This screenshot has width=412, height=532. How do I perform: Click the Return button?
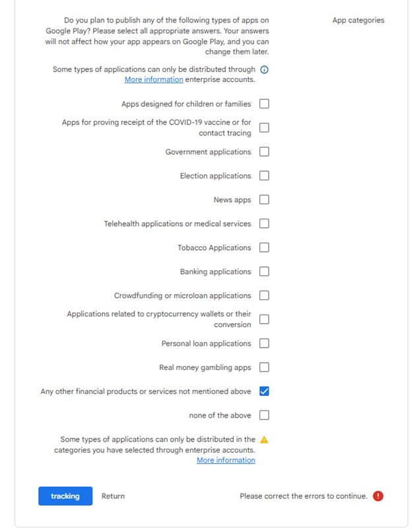[x=113, y=496]
